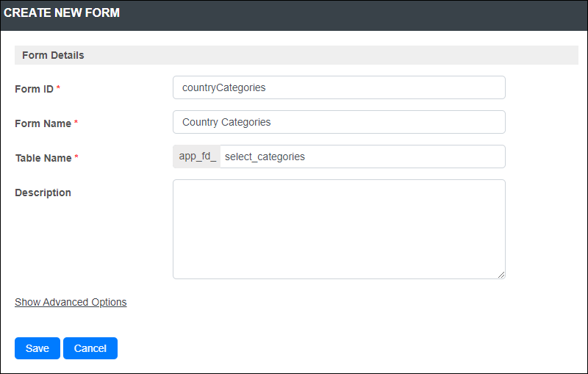Focus the empty Description textarea
Viewport: 588px width, 374px height.
point(339,229)
